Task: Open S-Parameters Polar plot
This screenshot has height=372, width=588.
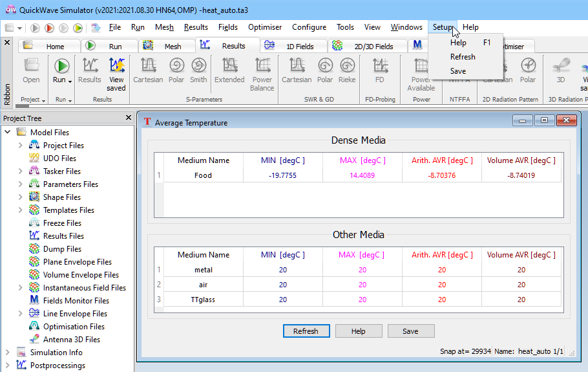Action: tap(176, 71)
